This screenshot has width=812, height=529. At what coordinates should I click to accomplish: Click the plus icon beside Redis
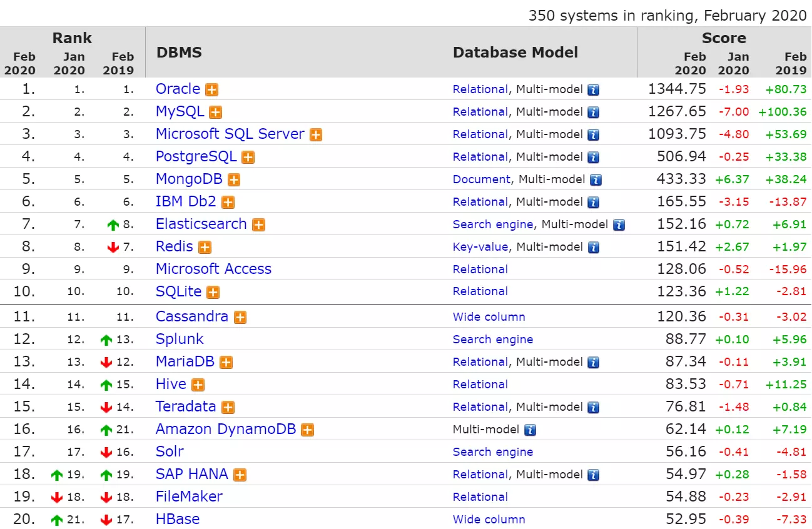click(x=205, y=248)
